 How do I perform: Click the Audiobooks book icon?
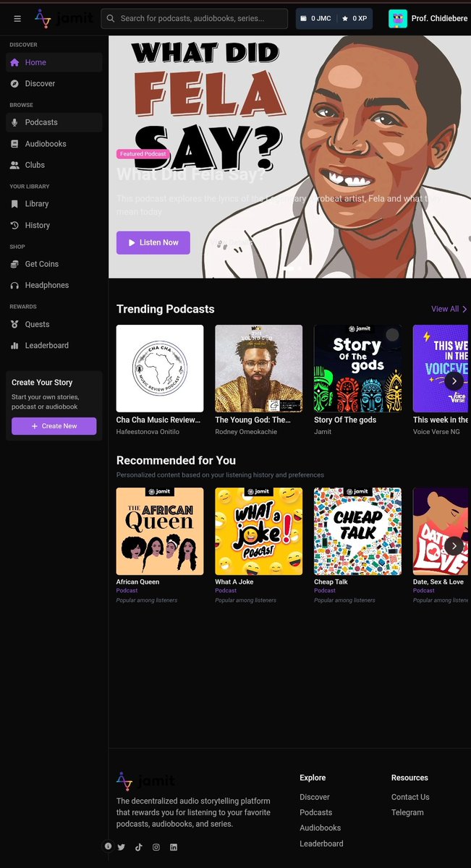click(14, 143)
